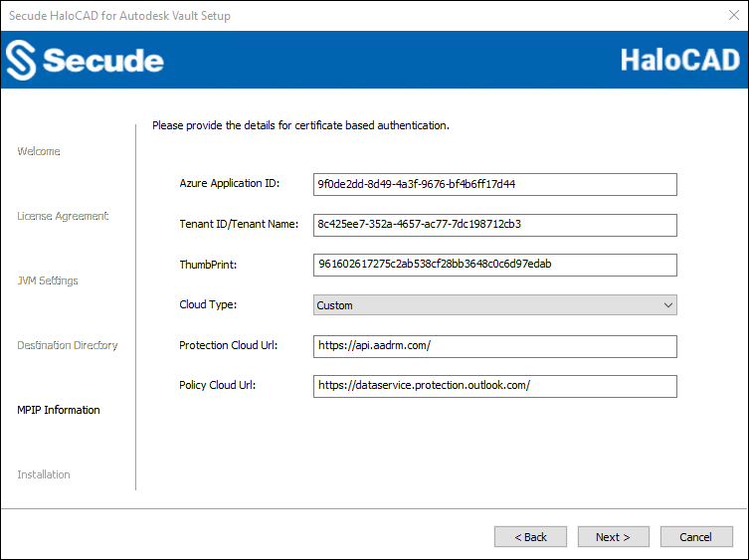Select the JVM Settings step
The height and width of the screenshot is (560, 749).
48,280
